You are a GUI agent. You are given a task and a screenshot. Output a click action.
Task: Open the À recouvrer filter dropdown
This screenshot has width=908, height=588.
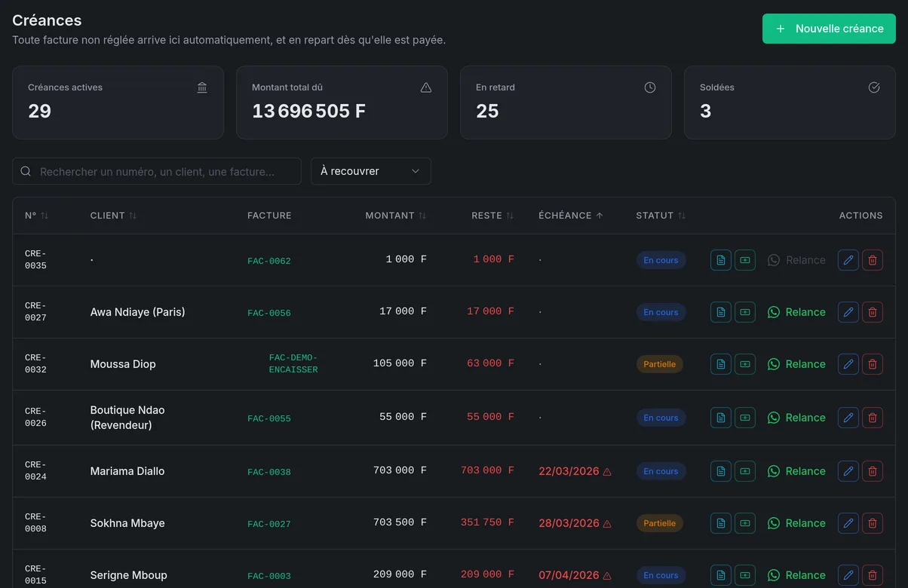point(371,171)
